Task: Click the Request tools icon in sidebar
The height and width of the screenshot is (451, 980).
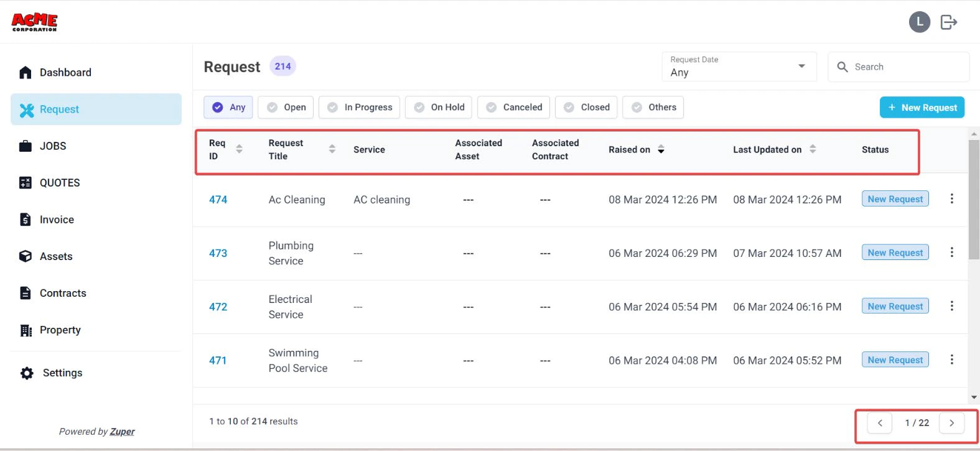Action: [x=27, y=110]
